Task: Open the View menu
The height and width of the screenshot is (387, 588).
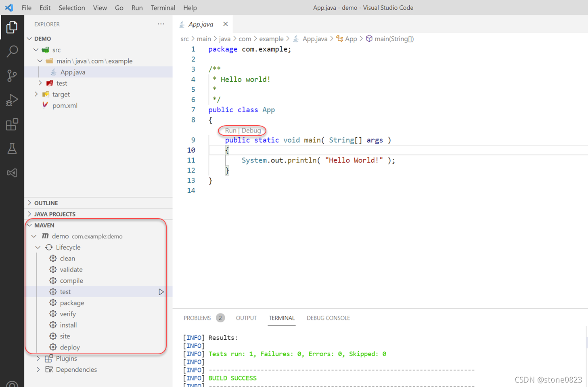Action: tap(100, 8)
